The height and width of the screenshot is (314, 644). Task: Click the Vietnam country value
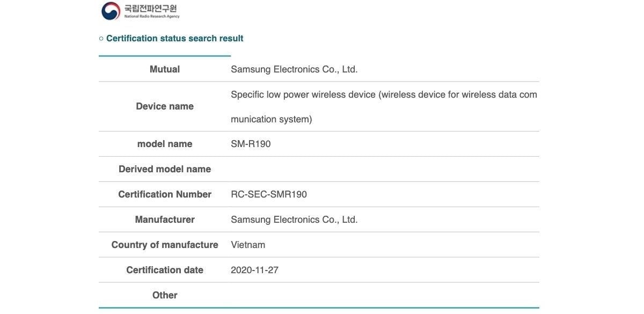[x=248, y=245]
